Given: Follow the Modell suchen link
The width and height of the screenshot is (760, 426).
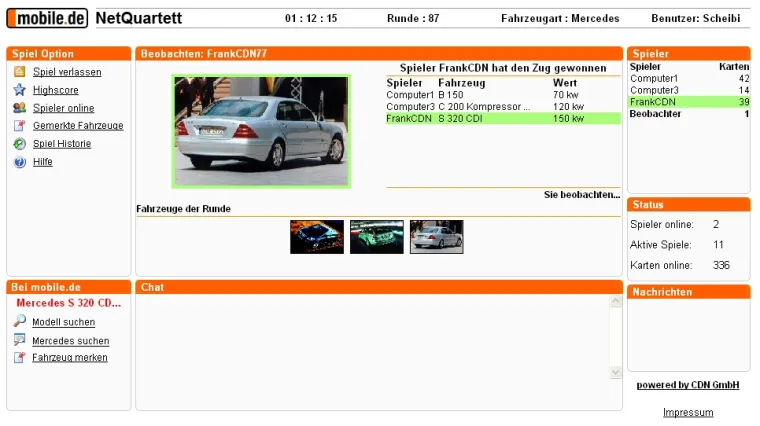Looking at the screenshot, I should (63, 322).
